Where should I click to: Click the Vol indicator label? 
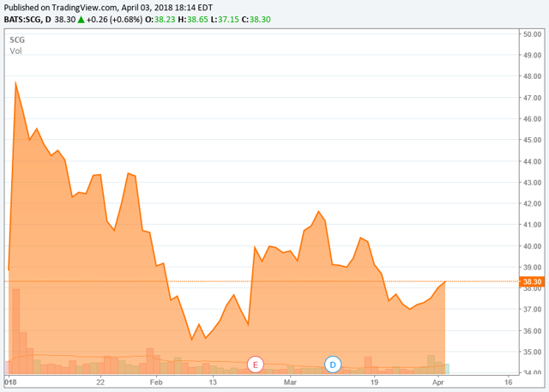coord(15,51)
